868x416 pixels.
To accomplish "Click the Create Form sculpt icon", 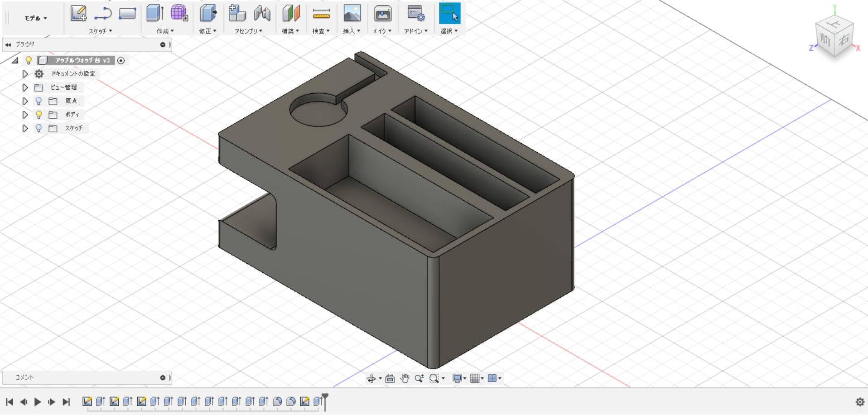I will coord(179,14).
